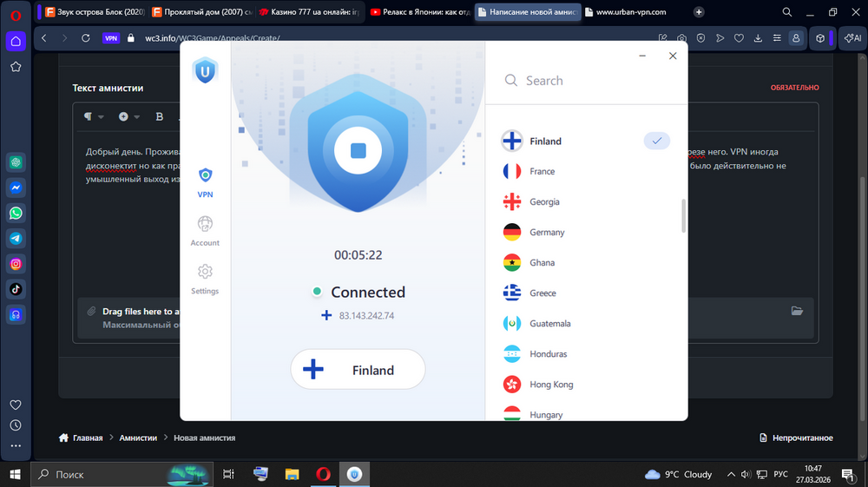This screenshot has height=487, width=868.
Task: Click the heart bookmark icon in address bar
Action: tap(739, 38)
